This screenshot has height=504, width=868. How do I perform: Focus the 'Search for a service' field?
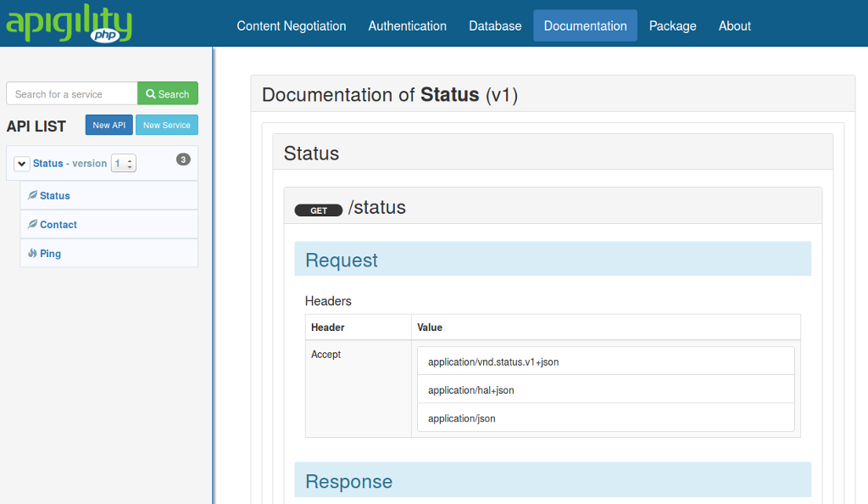tap(72, 93)
